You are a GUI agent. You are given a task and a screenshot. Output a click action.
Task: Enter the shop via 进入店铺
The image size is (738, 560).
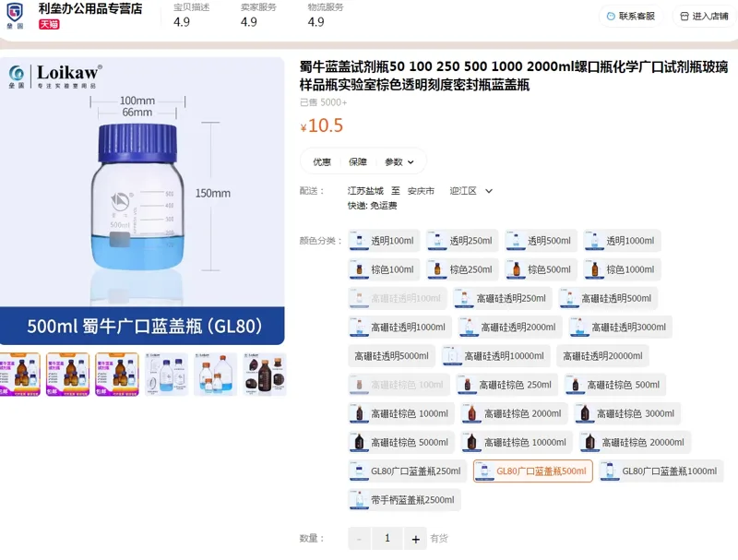click(705, 17)
